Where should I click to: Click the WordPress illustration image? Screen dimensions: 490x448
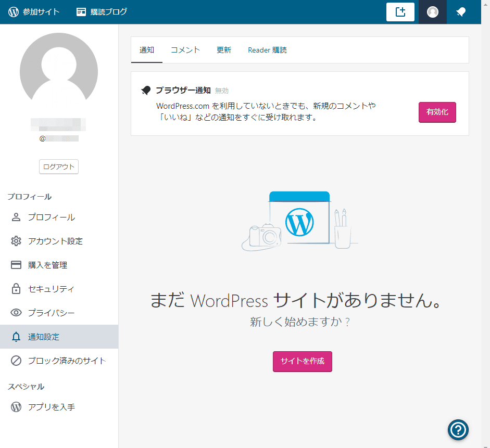point(299,221)
